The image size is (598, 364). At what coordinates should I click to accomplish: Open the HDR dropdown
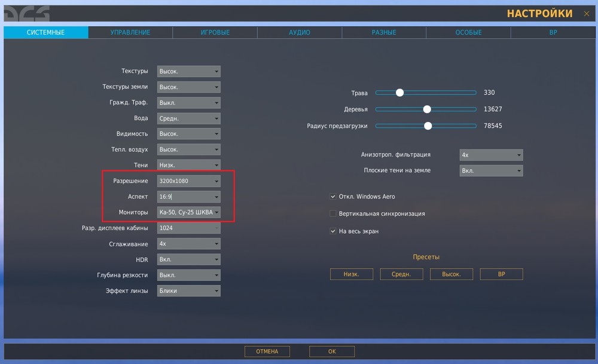click(x=189, y=259)
